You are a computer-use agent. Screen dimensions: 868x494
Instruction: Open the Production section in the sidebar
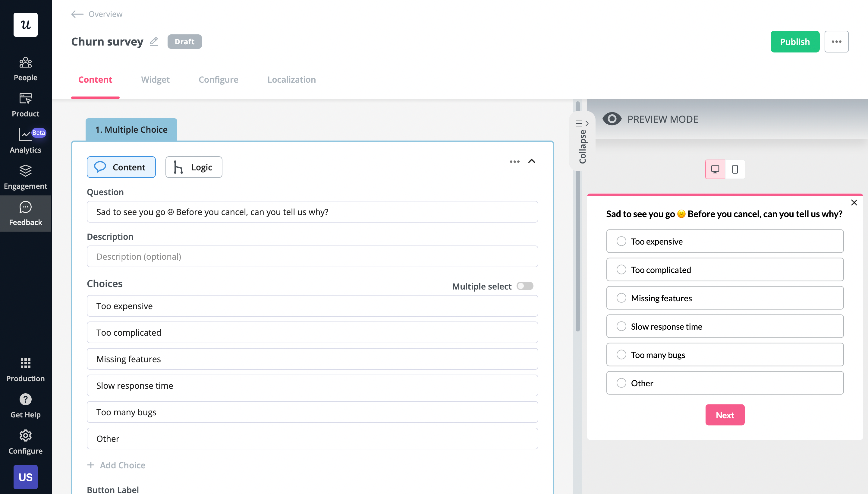click(x=25, y=369)
